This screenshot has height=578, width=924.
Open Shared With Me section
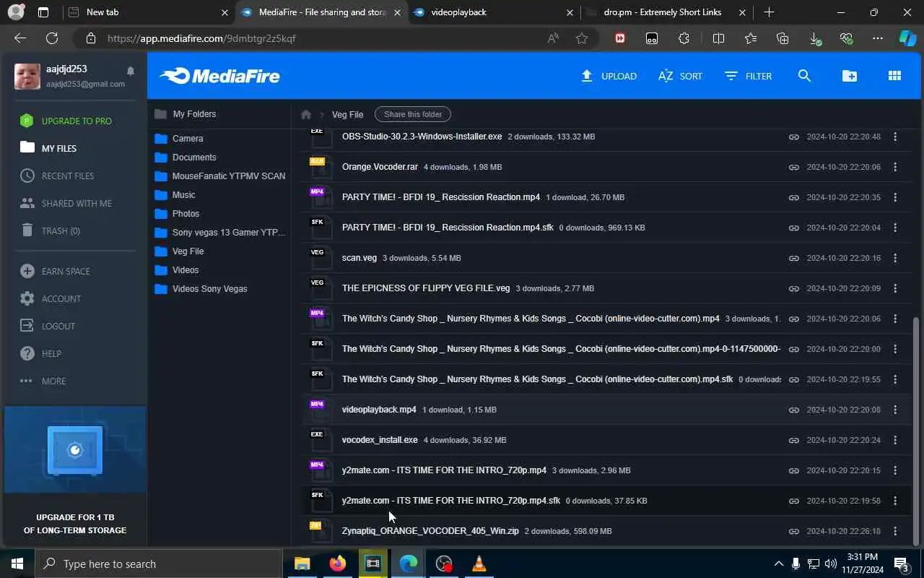(66, 203)
